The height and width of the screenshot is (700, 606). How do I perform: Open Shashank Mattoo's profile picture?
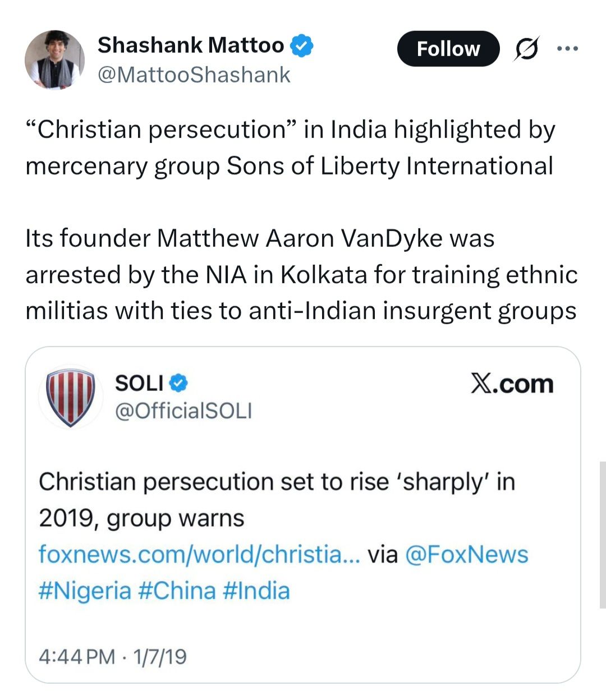pyautogui.click(x=54, y=60)
